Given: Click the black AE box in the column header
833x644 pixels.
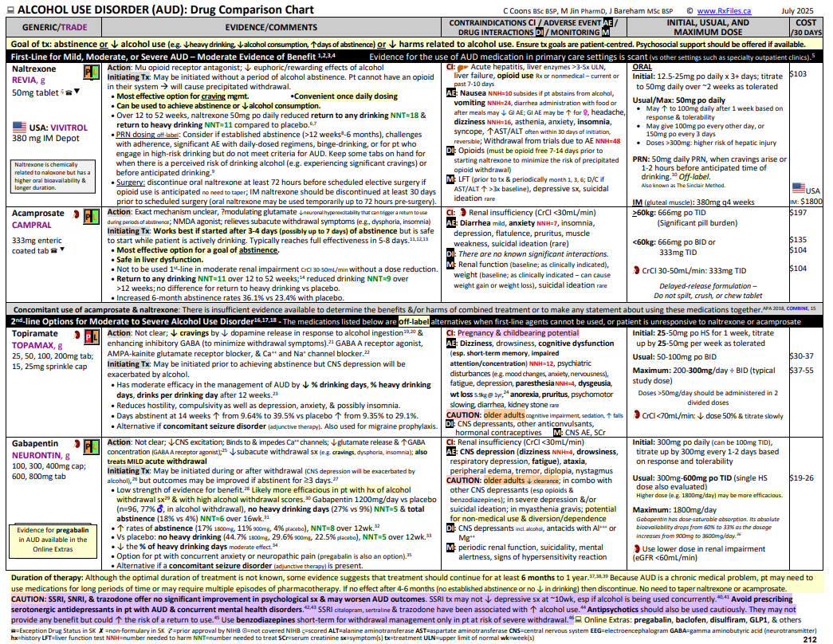Looking at the screenshot, I should pyautogui.click(x=607, y=22).
